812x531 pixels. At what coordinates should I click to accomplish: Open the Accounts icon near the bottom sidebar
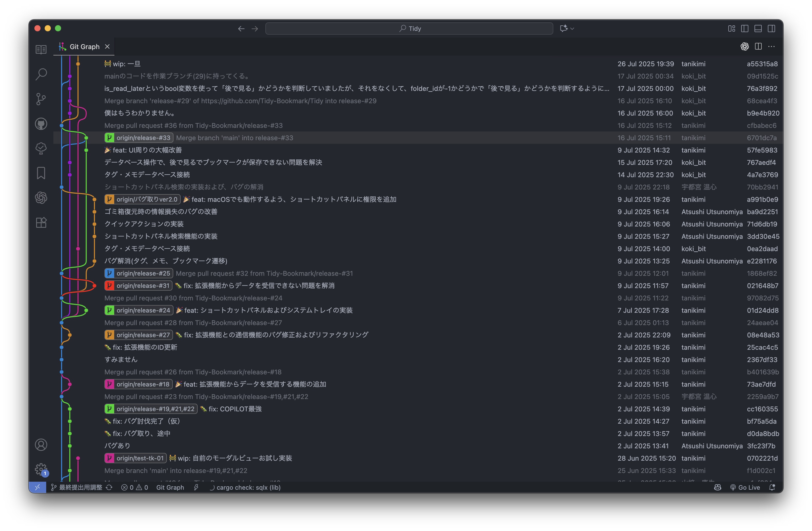(x=41, y=444)
